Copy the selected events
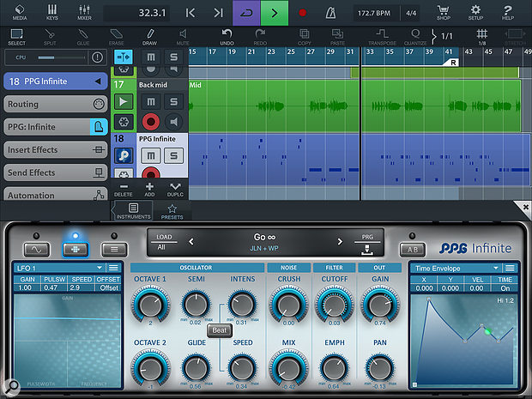The height and width of the screenshot is (399, 532). pos(304,37)
